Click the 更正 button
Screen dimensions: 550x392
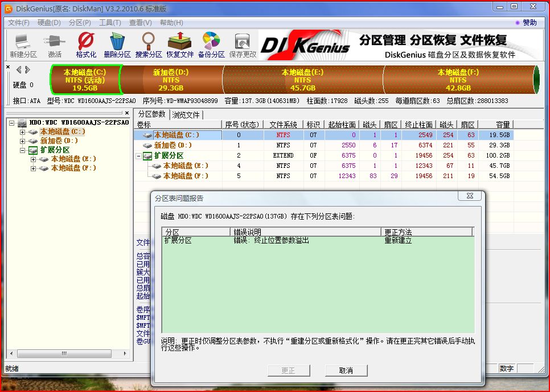click(289, 370)
